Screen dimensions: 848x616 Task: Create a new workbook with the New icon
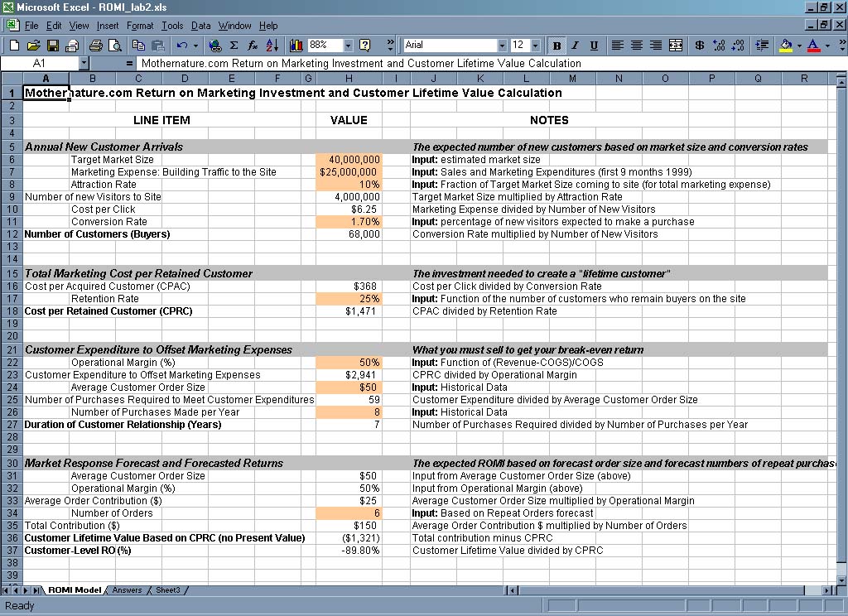coord(15,46)
